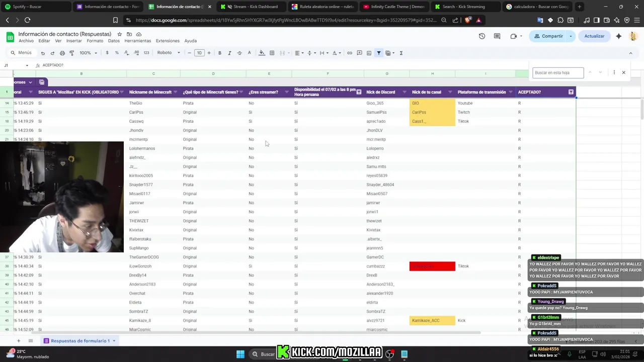Open the Compartir options arrow

pyautogui.click(x=571, y=36)
